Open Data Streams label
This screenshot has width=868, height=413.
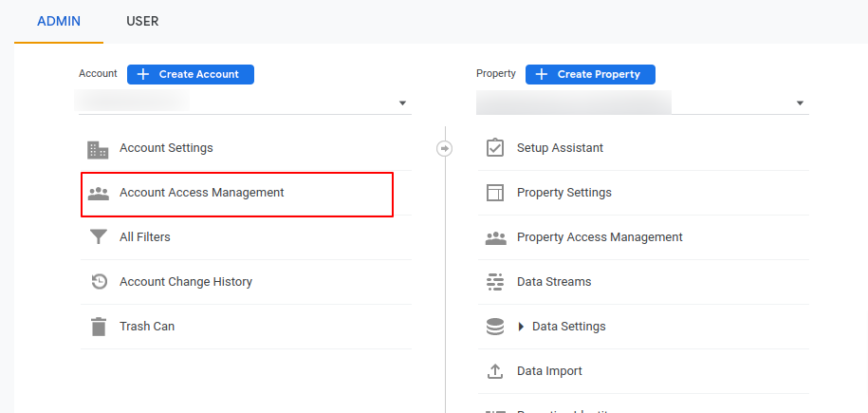click(x=554, y=282)
